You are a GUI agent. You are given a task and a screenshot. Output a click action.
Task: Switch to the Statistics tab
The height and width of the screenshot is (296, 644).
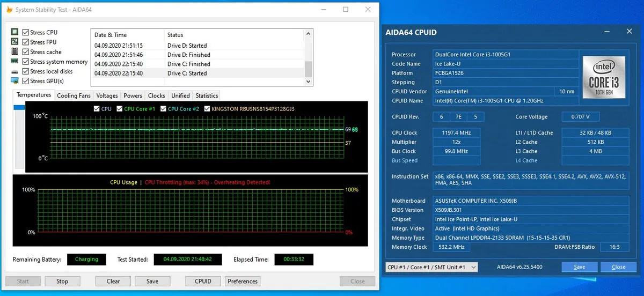pos(207,95)
